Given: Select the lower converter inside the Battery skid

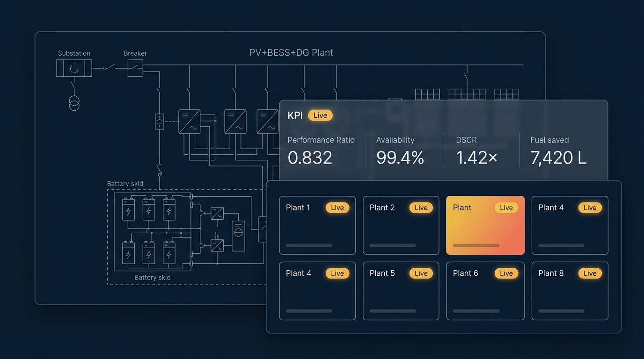Looking at the screenshot, I should click(217, 246).
